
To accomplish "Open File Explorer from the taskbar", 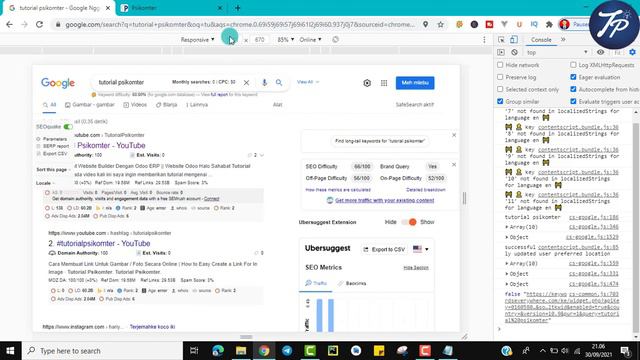I will [241, 351].
